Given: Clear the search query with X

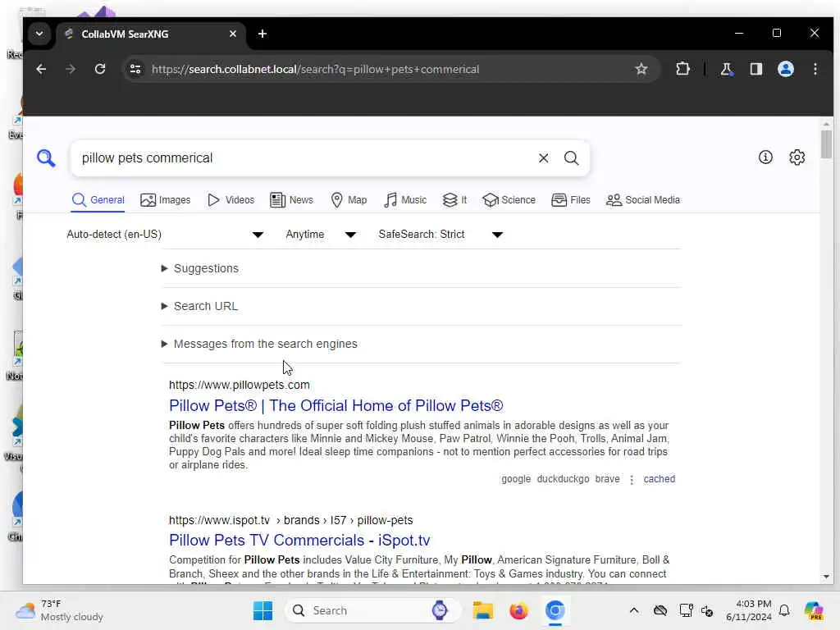Looking at the screenshot, I should click(x=543, y=158).
